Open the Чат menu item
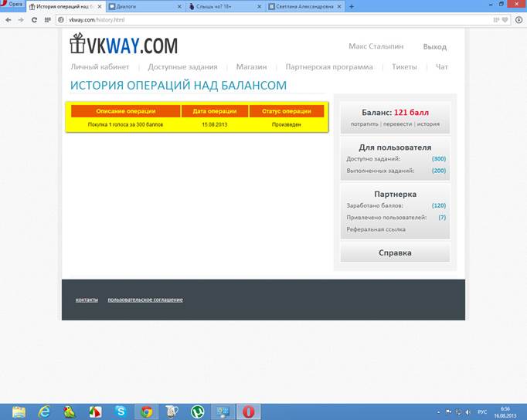527x420 pixels. coord(442,67)
